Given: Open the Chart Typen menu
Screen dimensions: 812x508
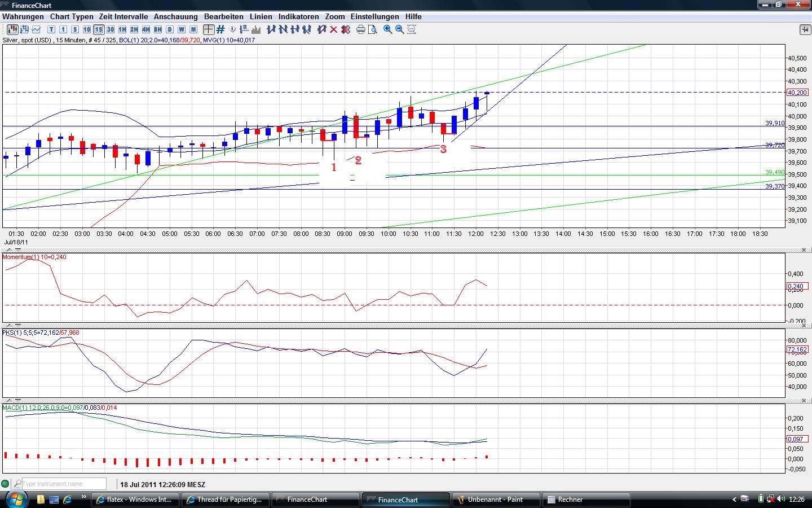Looking at the screenshot, I should 72,17.
